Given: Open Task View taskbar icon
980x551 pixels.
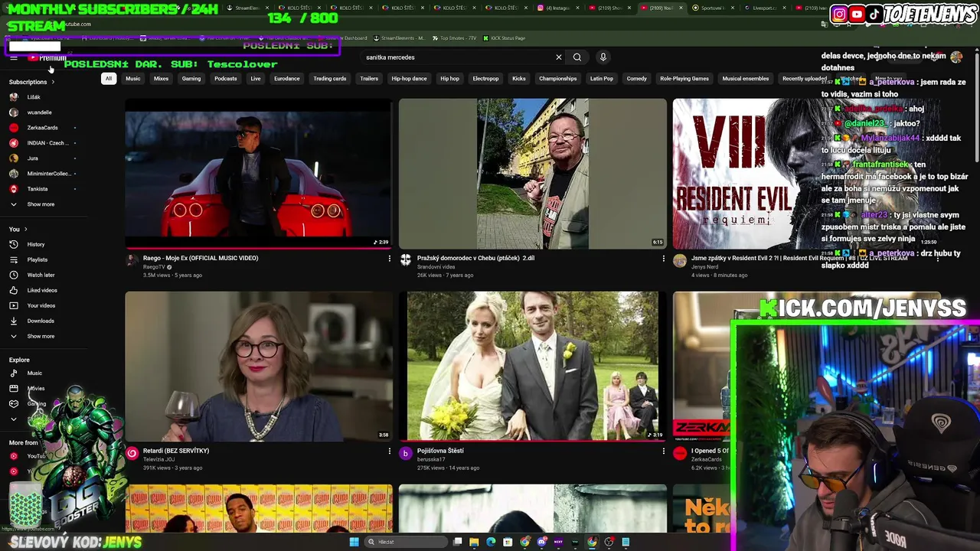Looking at the screenshot, I should coord(457,542).
